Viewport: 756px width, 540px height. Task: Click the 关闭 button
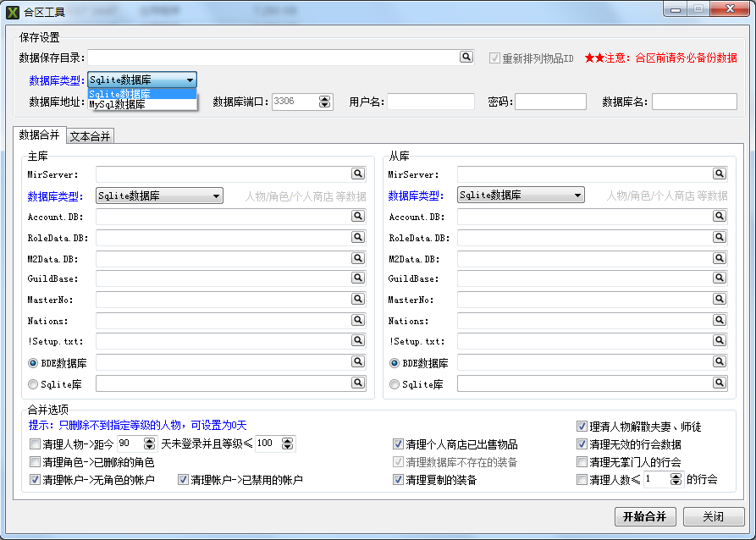click(714, 516)
